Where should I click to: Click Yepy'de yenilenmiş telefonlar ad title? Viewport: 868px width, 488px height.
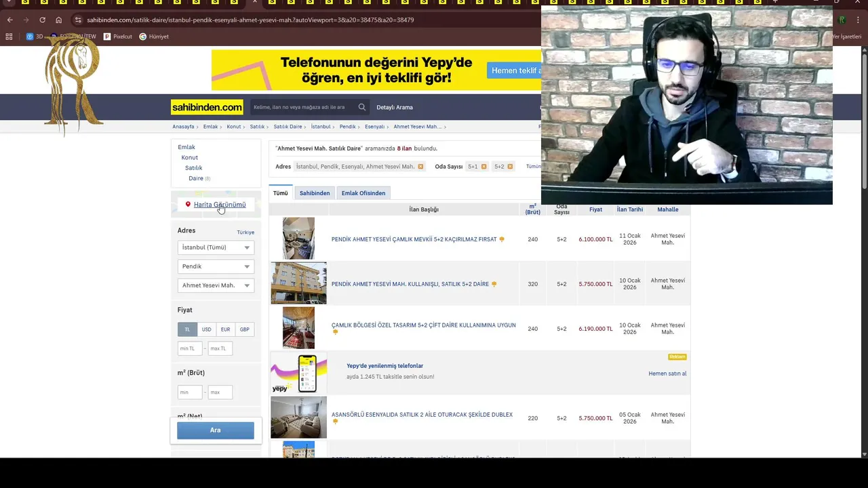coord(384,366)
